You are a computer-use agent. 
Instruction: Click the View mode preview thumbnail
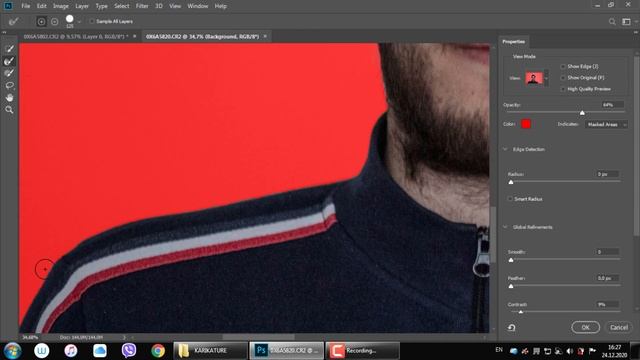(534, 78)
